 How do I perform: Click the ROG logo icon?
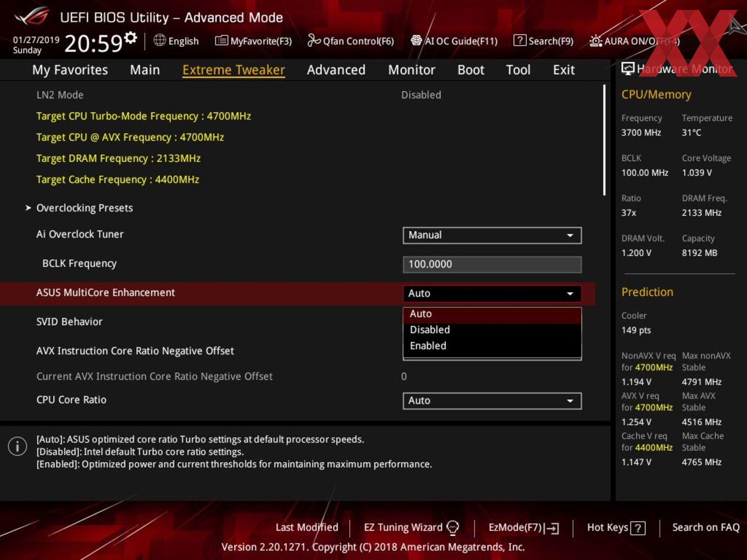point(31,16)
